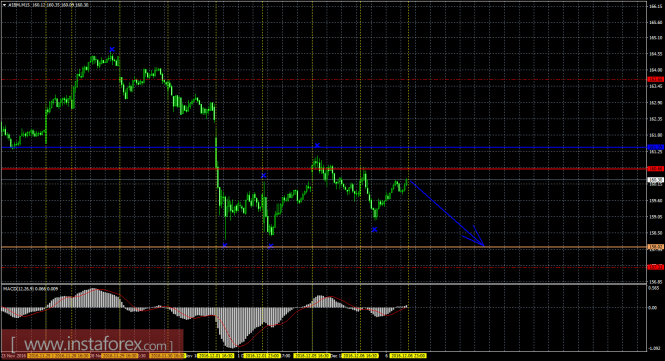Click the solid red resistance line price tag
The height and width of the screenshot is (361, 665).
656,169
